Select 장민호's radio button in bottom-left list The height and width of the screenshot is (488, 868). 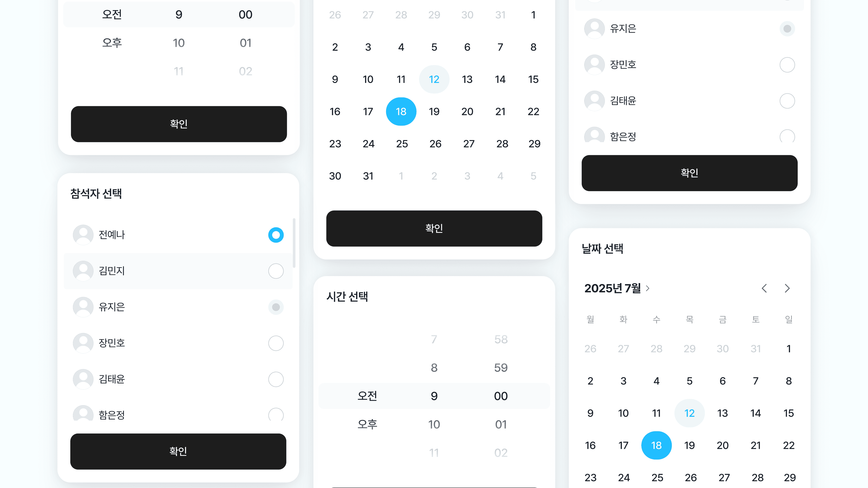click(x=276, y=343)
